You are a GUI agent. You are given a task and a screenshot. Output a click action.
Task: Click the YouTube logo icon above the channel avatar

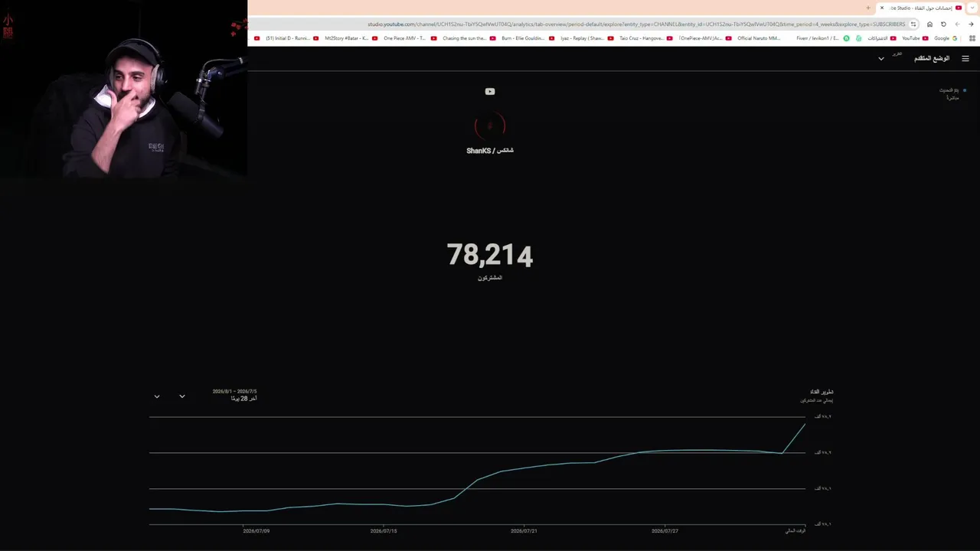[x=490, y=92]
